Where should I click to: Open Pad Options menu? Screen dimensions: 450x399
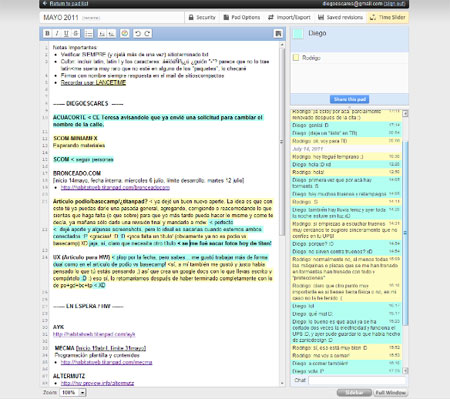242,17
